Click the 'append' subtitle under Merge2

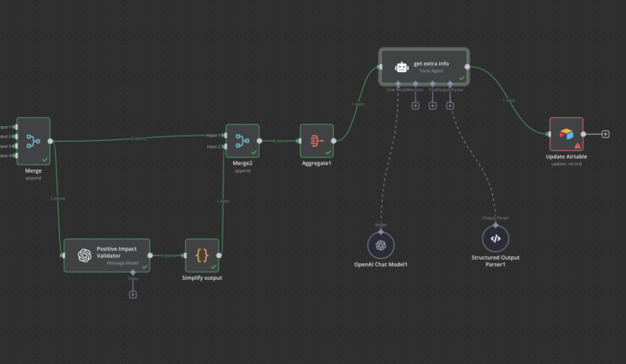click(x=243, y=170)
